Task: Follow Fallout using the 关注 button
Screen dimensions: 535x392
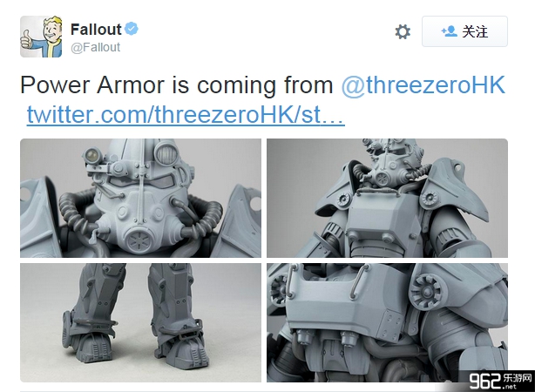Action: pyautogui.click(x=464, y=31)
